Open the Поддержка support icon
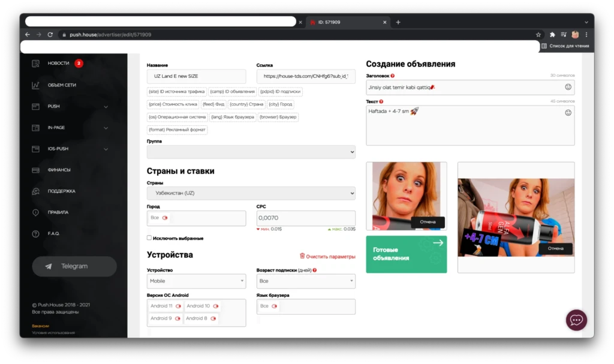The image size is (614, 364). coord(35,191)
